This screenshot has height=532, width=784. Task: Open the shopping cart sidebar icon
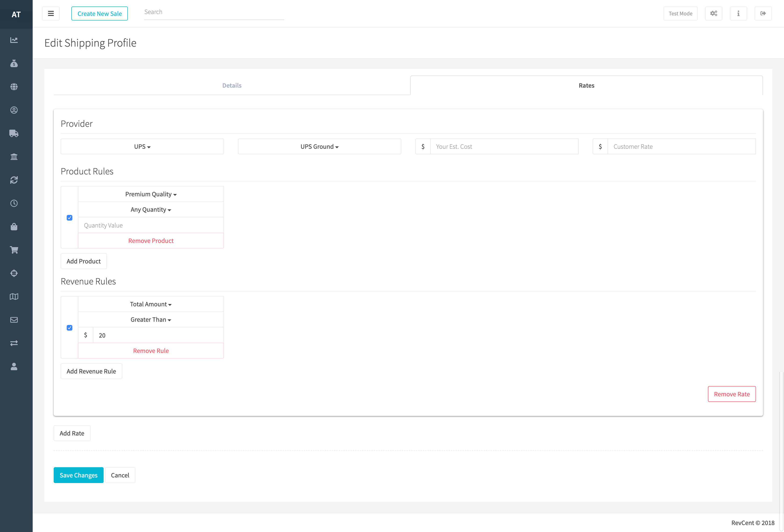pos(14,250)
